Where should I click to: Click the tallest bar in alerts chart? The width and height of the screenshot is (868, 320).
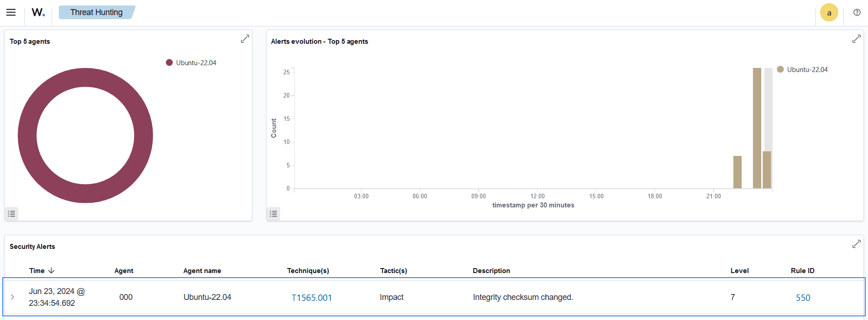click(x=757, y=128)
